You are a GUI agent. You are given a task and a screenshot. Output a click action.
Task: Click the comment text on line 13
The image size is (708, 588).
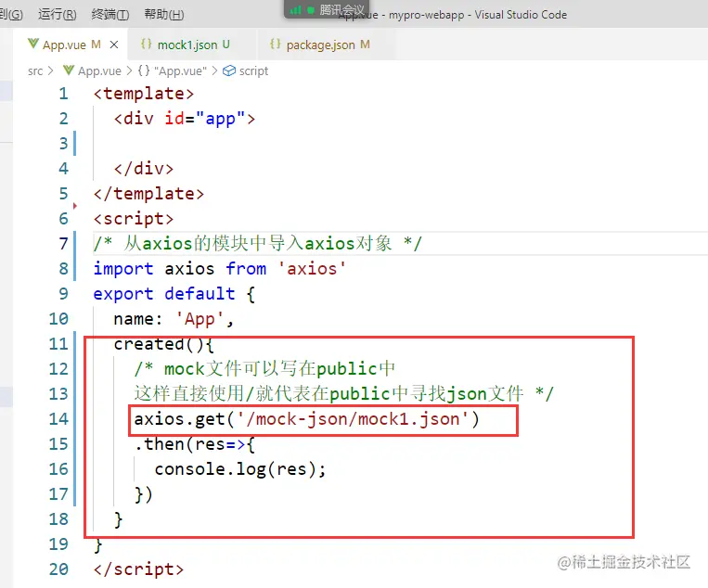click(343, 394)
